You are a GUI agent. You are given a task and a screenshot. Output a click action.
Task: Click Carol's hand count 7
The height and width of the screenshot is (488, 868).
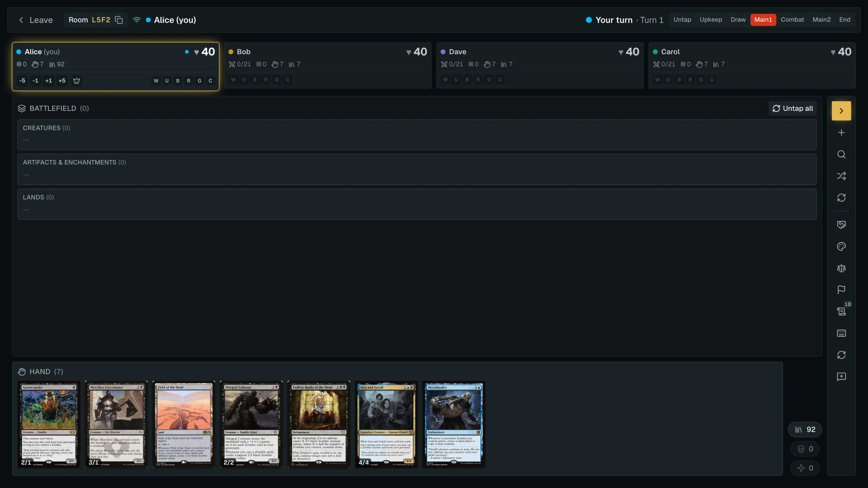point(702,64)
